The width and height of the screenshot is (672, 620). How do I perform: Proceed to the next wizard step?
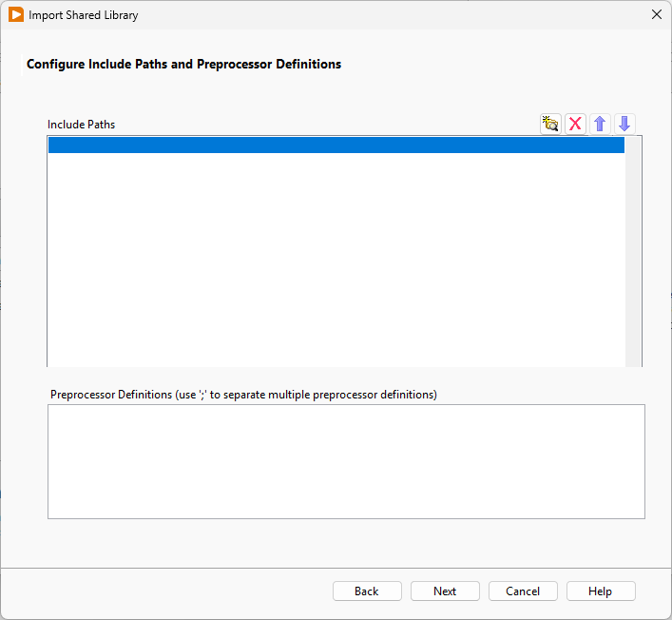point(445,591)
